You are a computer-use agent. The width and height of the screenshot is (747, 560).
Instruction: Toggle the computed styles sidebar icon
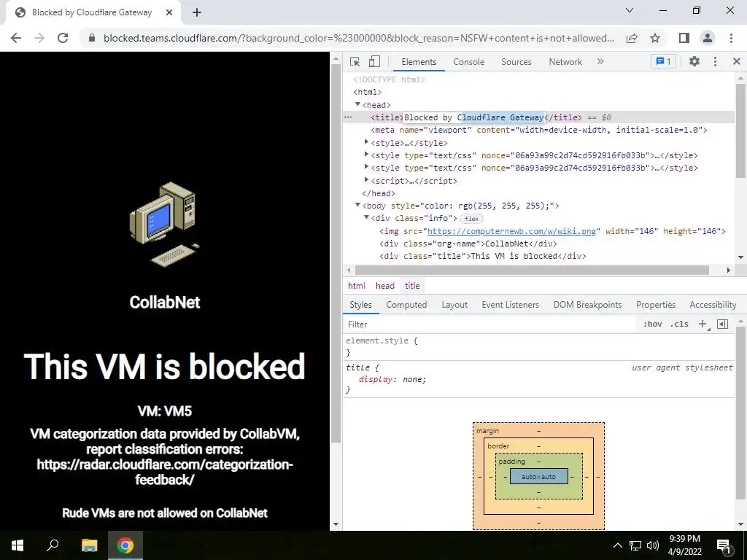click(x=722, y=324)
